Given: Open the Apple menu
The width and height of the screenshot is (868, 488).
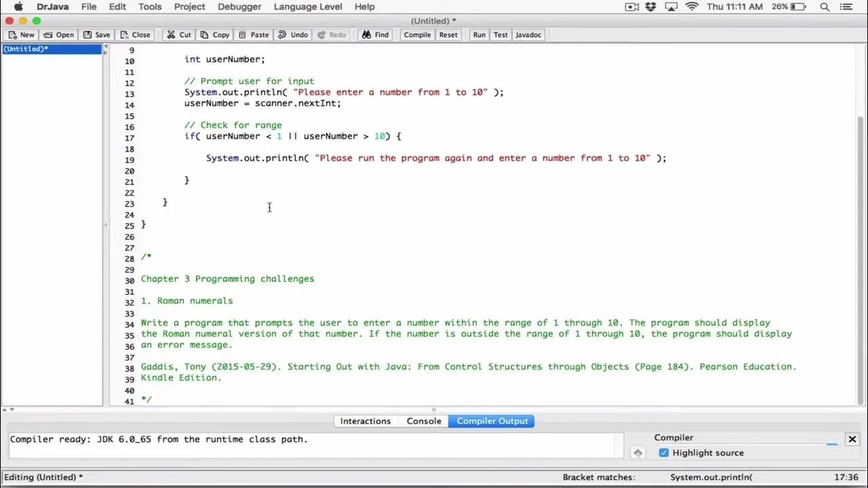Looking at the screenshot, I should [18, 7].
